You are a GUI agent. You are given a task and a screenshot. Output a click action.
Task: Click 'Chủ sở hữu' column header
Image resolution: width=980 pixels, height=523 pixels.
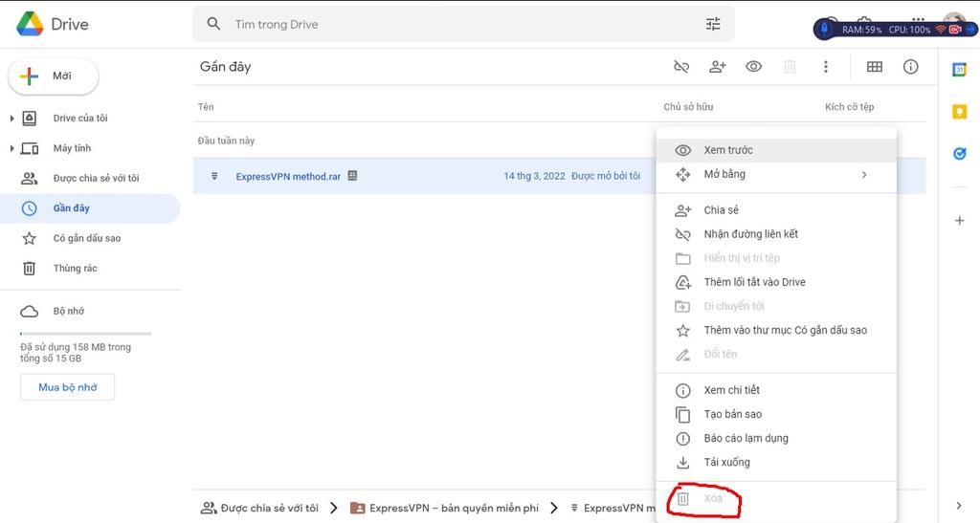pos(688,107)
